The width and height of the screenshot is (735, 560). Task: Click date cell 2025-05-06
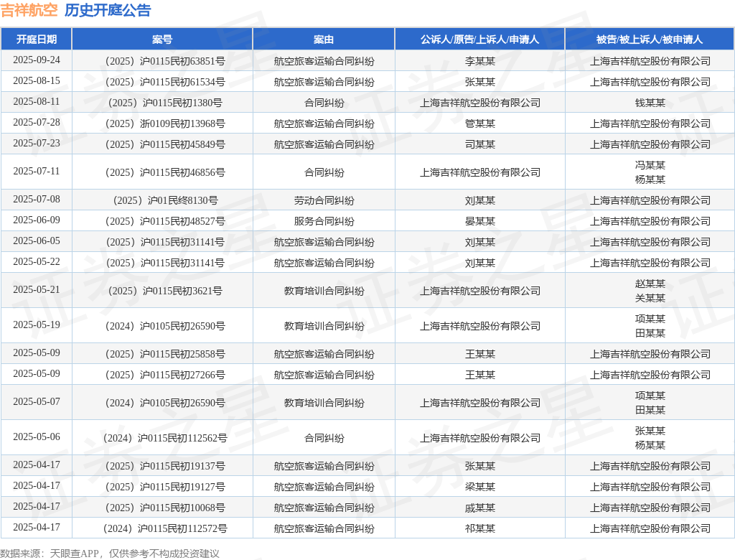click(37, 437)
